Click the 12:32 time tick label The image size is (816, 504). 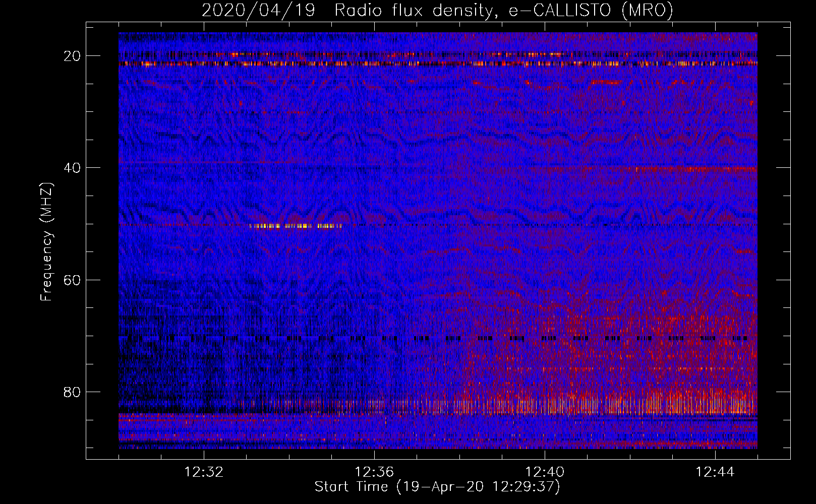(x=204, y=472)
